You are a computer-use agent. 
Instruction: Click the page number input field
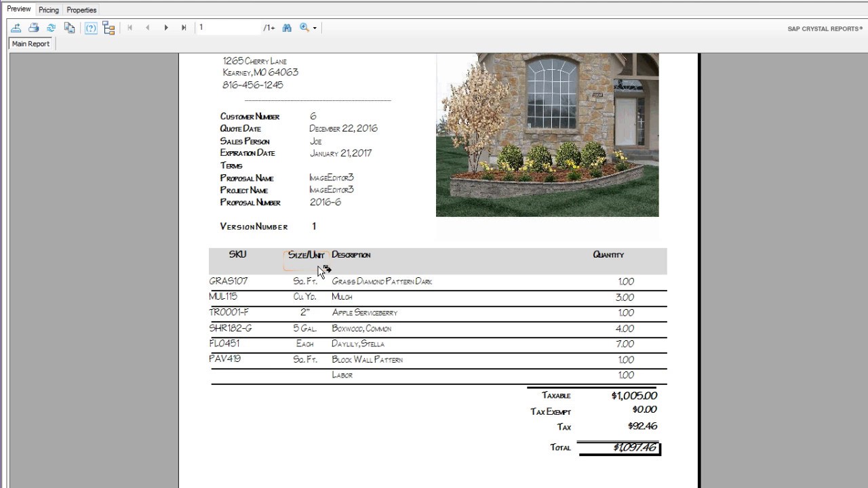(229, 28)
